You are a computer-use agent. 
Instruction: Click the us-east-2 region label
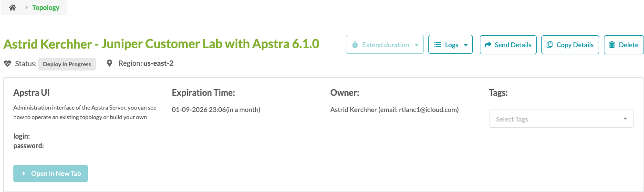click(158, 63)
